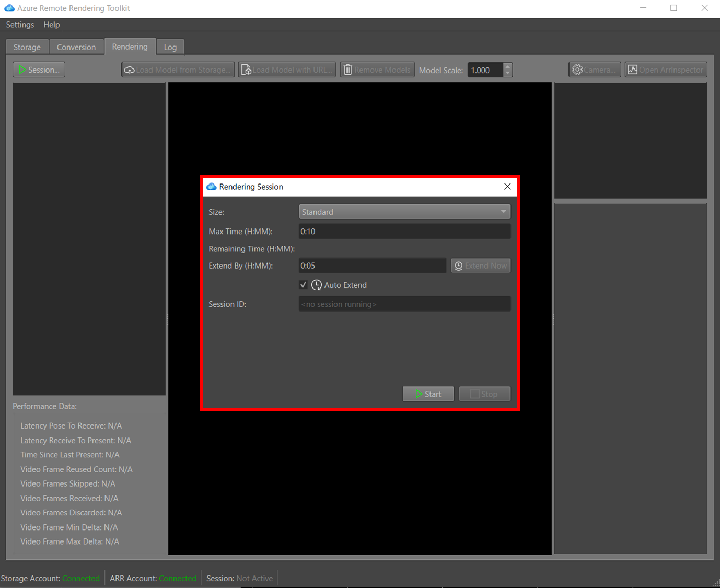The height and width of the screenshot is (588, 720).
Task: Click the Load Model from Storage cloud icon
Action: tap(130, 69)
